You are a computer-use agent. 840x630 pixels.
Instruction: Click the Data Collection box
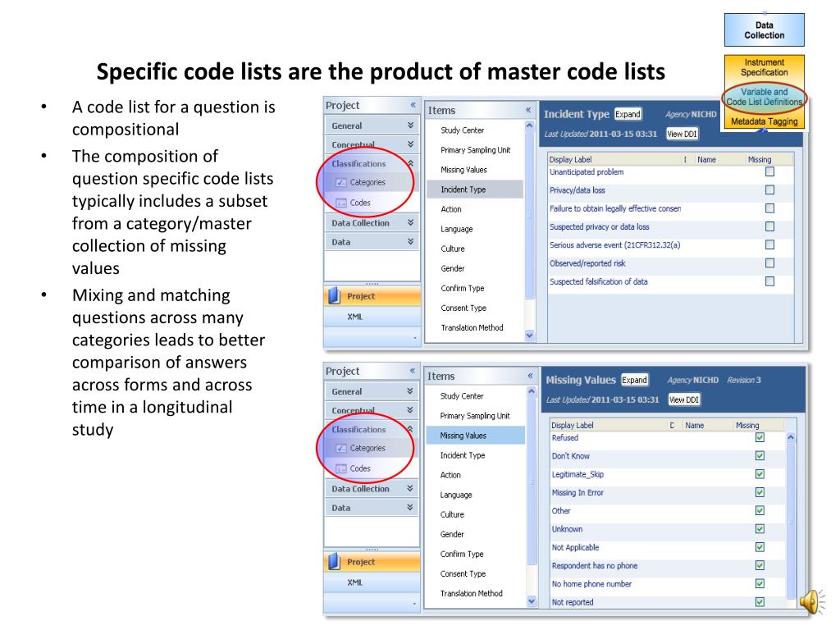pyautogui.click(x=764, y=30)
